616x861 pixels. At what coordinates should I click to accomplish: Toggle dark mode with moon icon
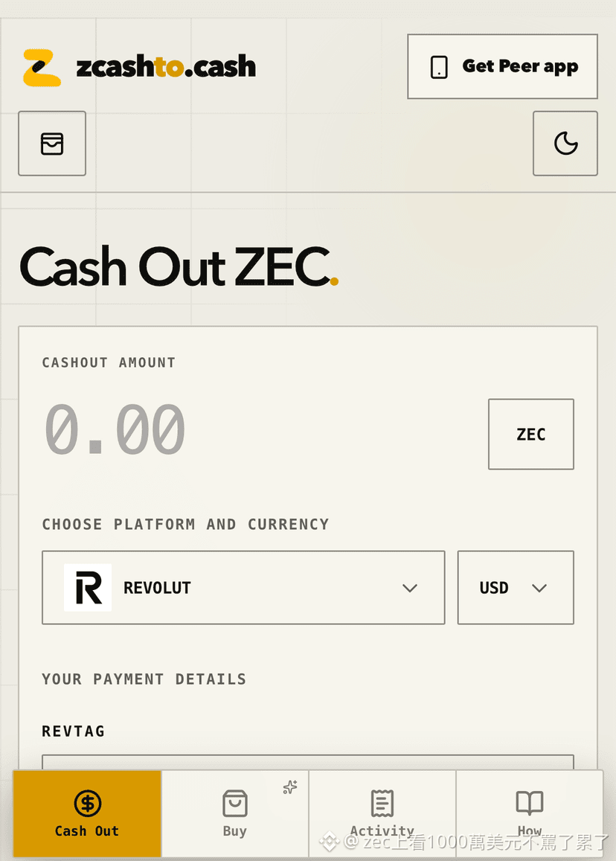[565, 144]
